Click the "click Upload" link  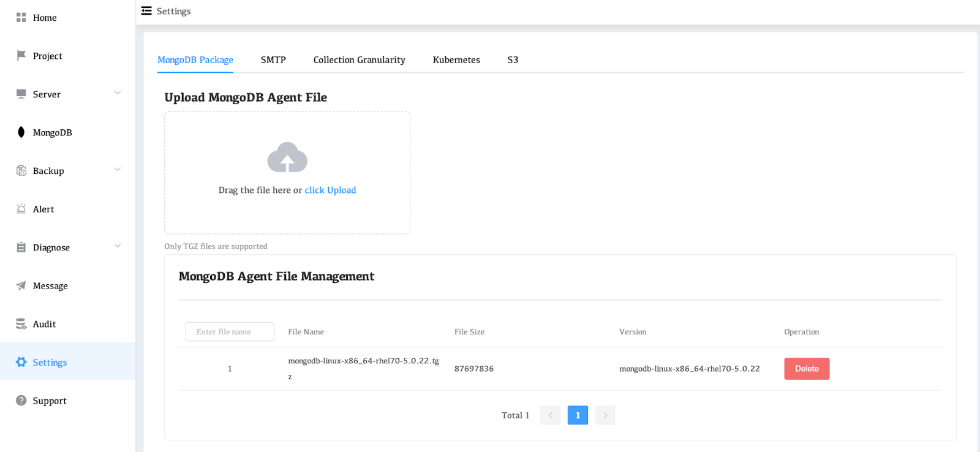tap(330, 190)
